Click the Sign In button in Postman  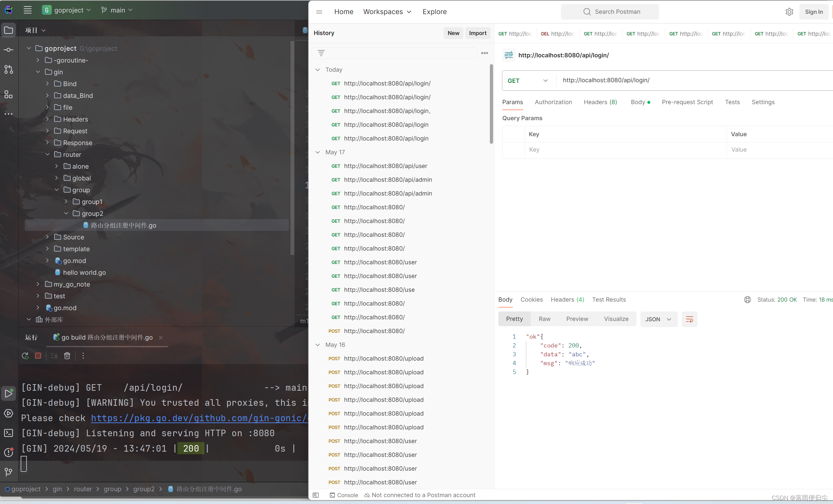[x=814, y=11]
